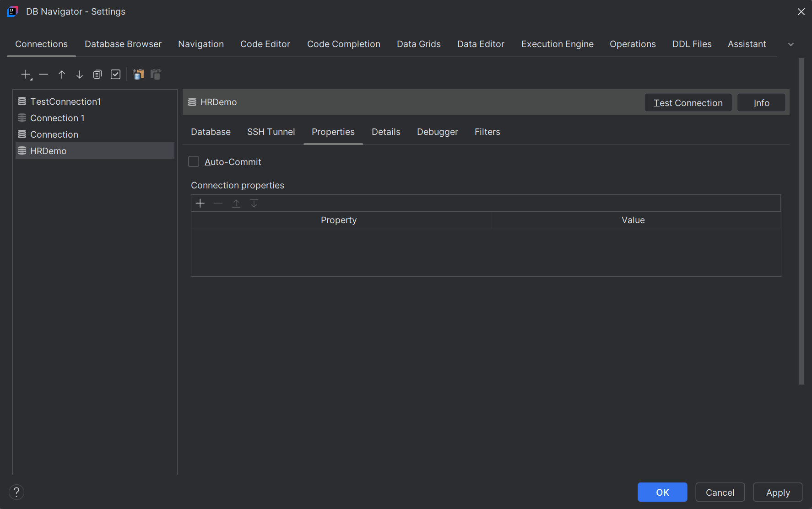
Task: Copy the connection setup to clipboard
Action: (138, 74)
